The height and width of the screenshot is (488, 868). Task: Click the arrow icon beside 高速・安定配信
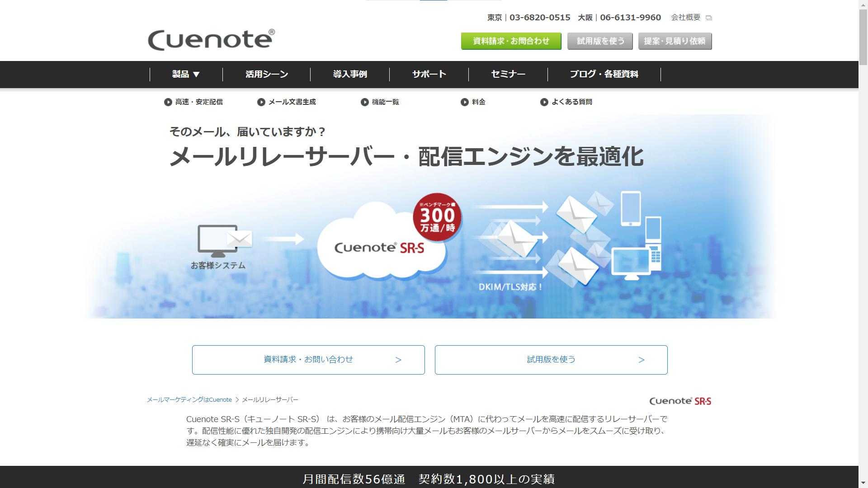pos(168,102)
